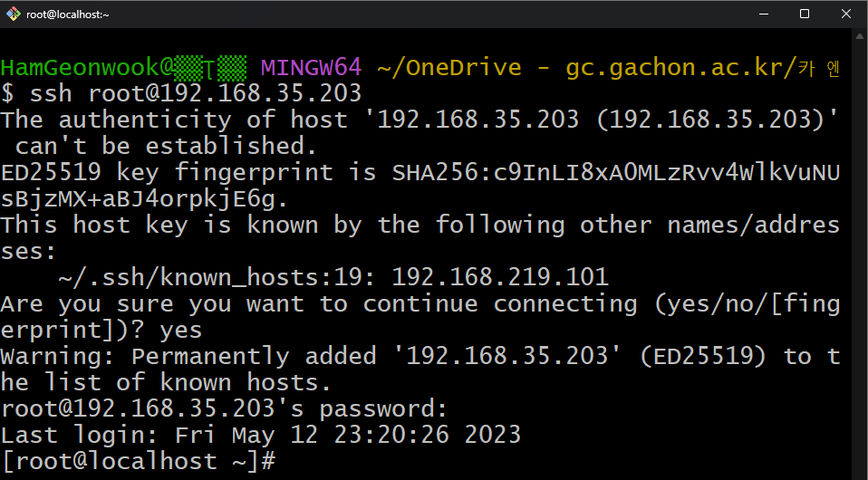
Task: Click the Git Bash icon in title bar
Action: [x=14, y=14]
